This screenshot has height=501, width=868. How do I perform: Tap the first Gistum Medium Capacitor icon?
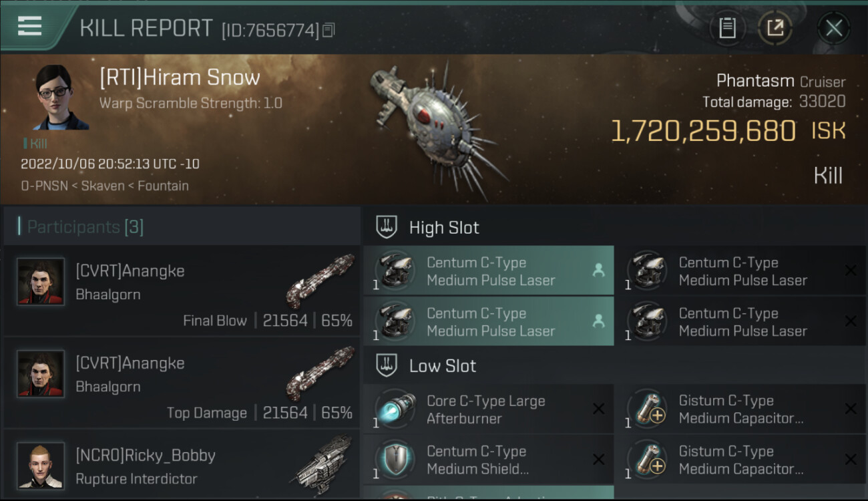point(646,409)
